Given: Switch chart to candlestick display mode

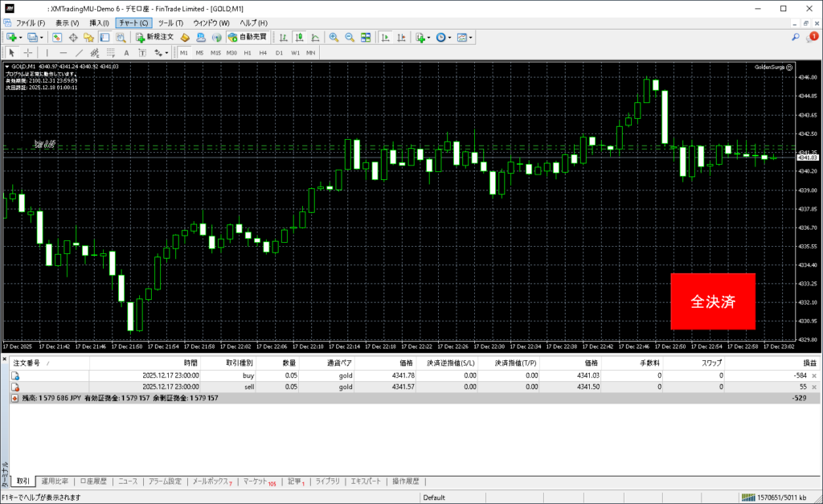Looking at the screenshot, I should 299,37.
